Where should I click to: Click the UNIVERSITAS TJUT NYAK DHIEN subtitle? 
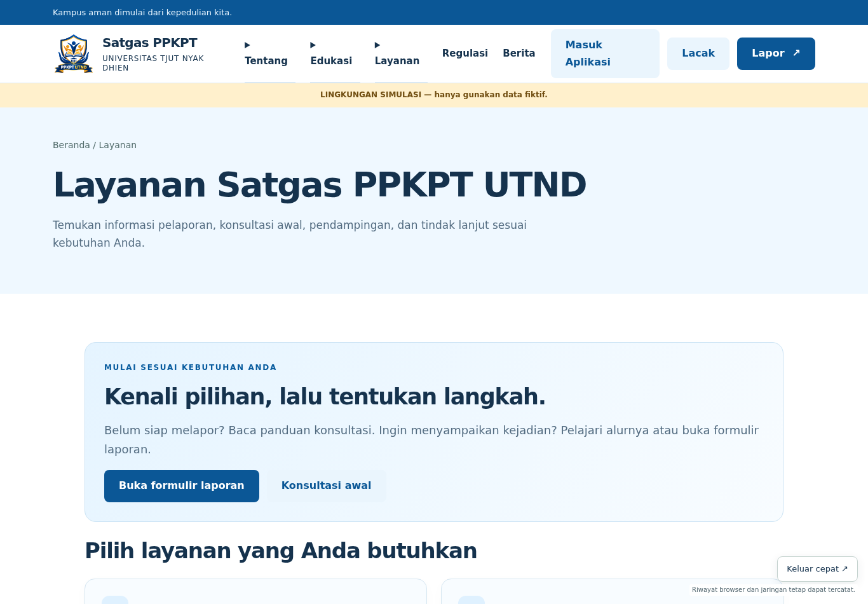coord(153,63)
